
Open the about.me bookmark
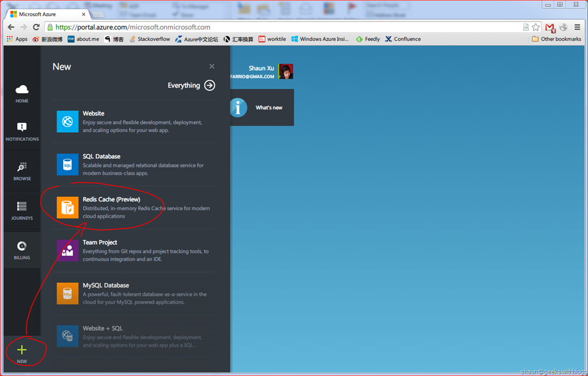83,39
